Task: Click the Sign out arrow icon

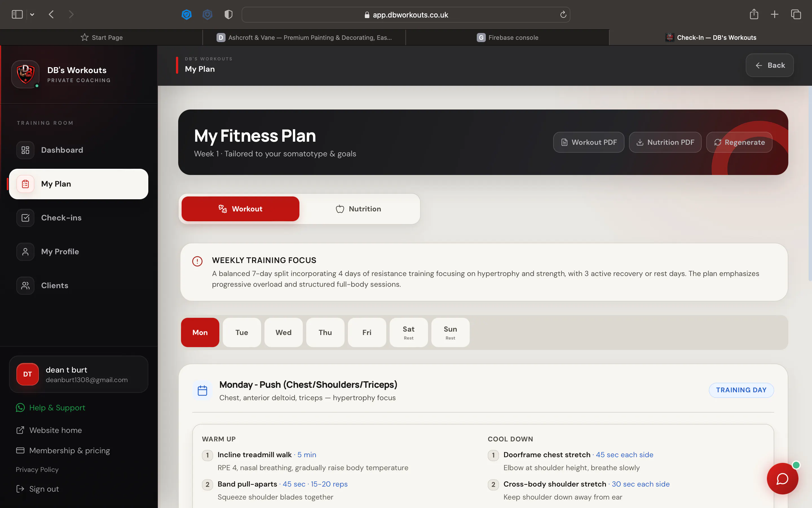Action: point(20,489)
